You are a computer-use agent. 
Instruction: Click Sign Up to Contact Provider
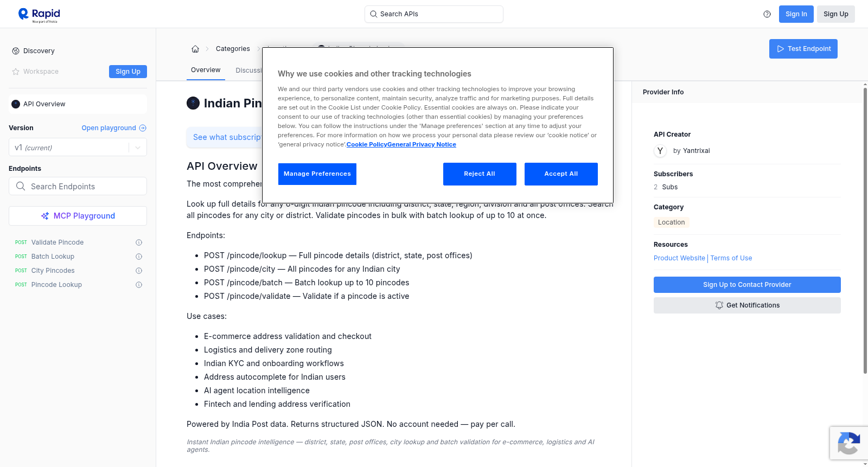click(747, 285)
